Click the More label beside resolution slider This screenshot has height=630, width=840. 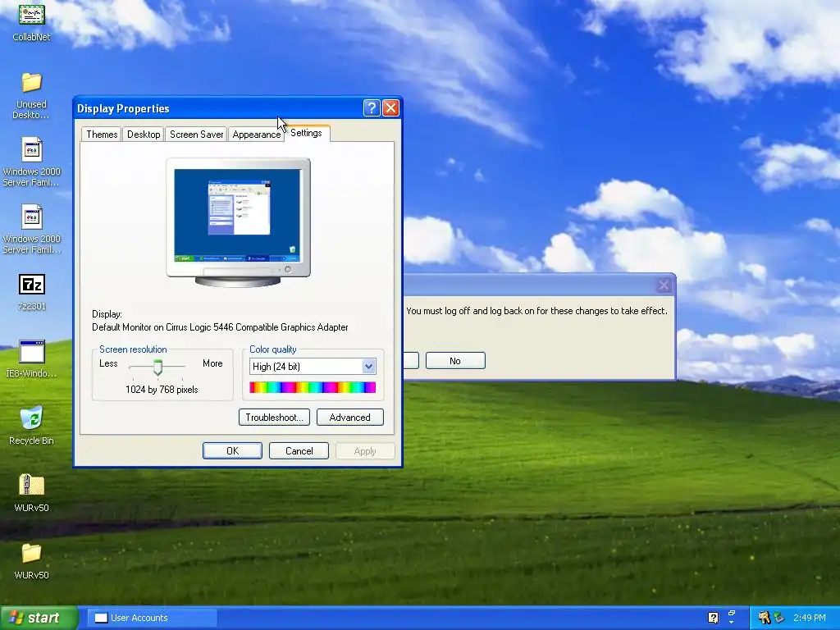pyautogui.click(x=212, y=363)
